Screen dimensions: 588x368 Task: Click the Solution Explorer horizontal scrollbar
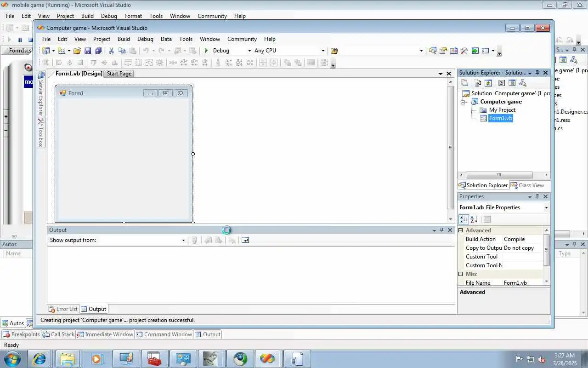(499, 175)
